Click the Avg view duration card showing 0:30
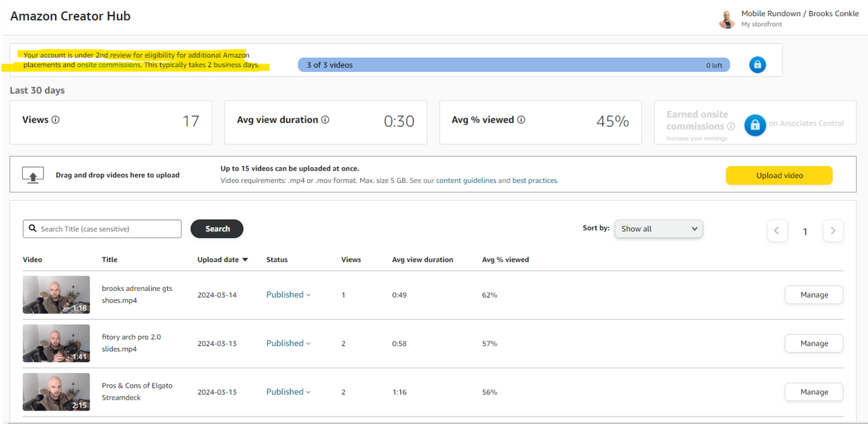Image resolution: width=868 pixels, height=424 pixels. [x=326, y=122]
